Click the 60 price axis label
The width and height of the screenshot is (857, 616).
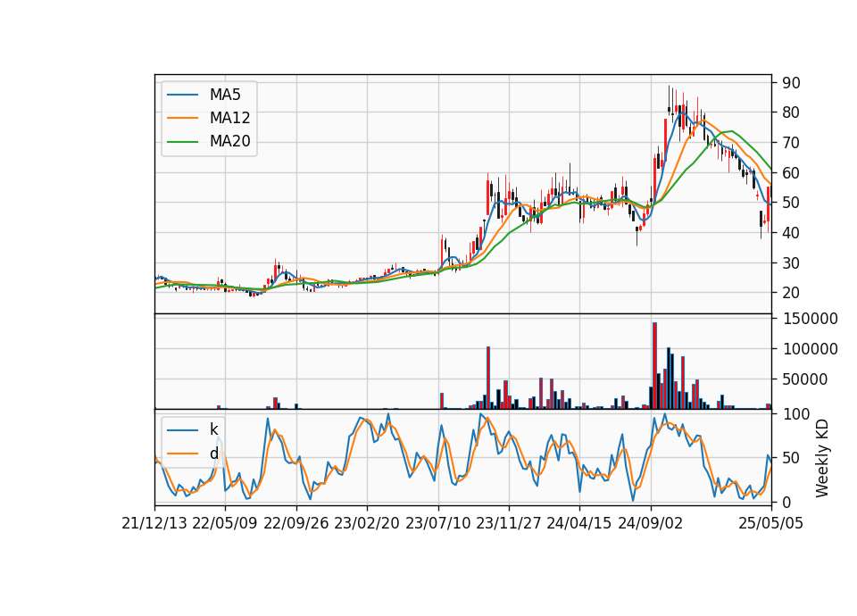point(791,172)
